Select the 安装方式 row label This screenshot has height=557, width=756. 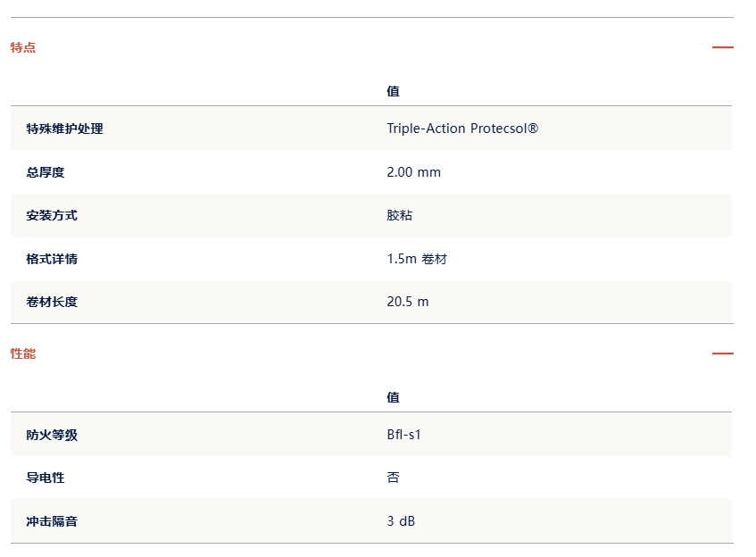(52, 215)
